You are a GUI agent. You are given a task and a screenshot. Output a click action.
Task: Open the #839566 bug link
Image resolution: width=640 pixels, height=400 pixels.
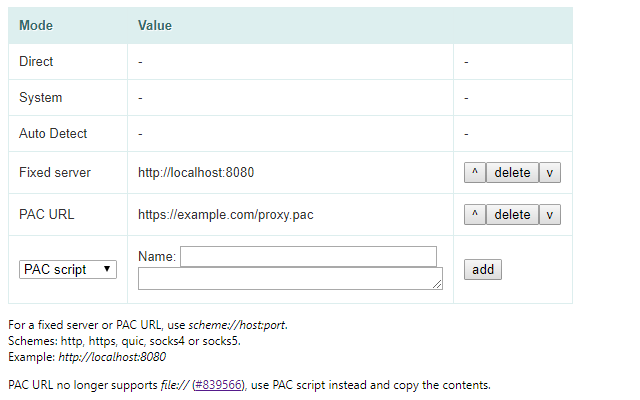click(x=218, y=385)
